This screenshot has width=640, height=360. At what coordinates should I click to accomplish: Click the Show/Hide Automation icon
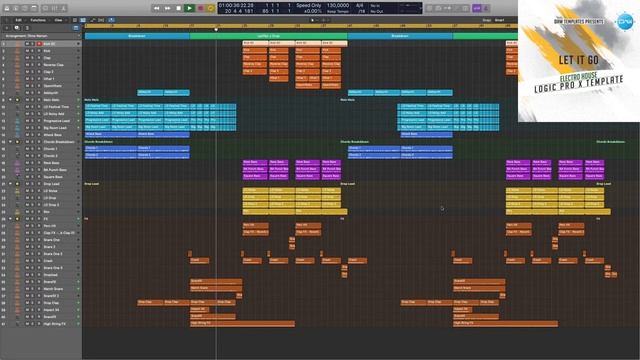93,20
